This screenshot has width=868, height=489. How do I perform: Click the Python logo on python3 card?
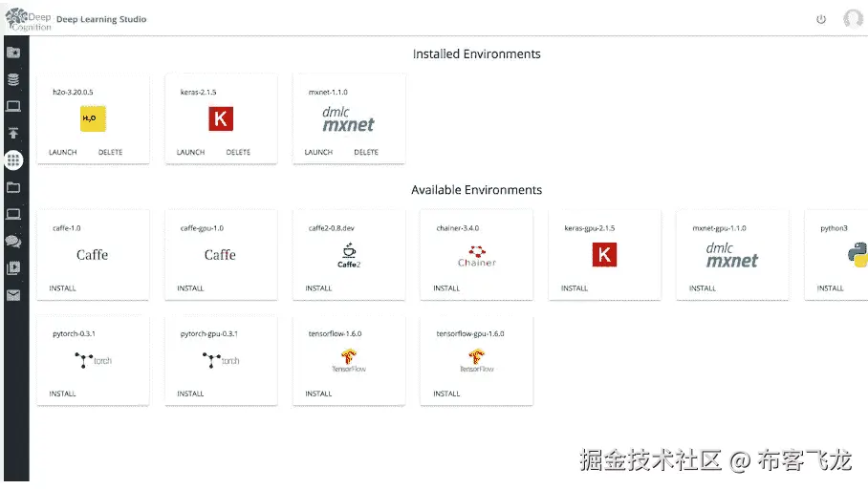(858, 254)
